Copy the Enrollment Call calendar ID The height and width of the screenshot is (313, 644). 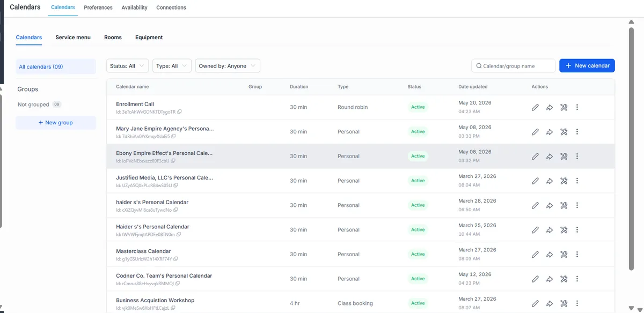pos(180,112)
